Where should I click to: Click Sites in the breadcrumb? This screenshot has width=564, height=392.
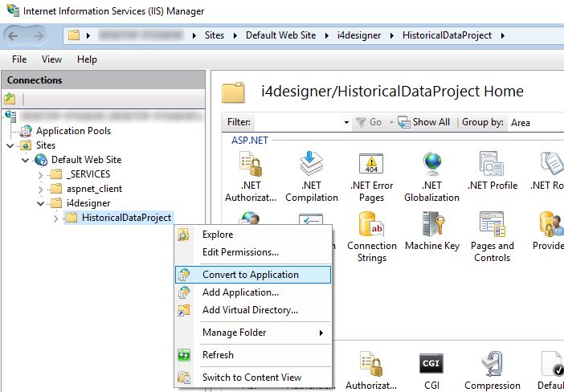(215, 35)
